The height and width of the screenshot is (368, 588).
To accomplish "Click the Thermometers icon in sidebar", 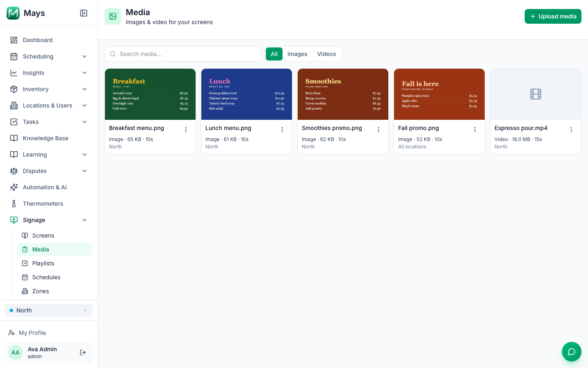I will (x=14, y=204).
